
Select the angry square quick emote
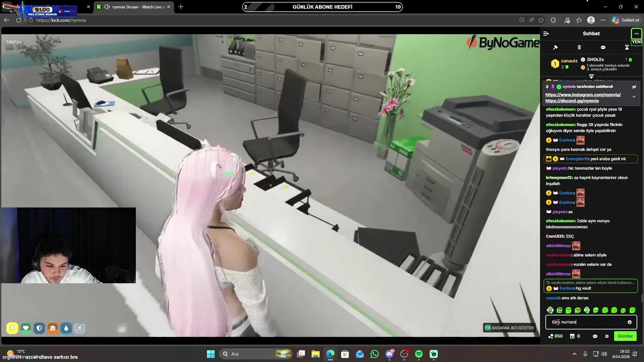(x=559, y=310)
